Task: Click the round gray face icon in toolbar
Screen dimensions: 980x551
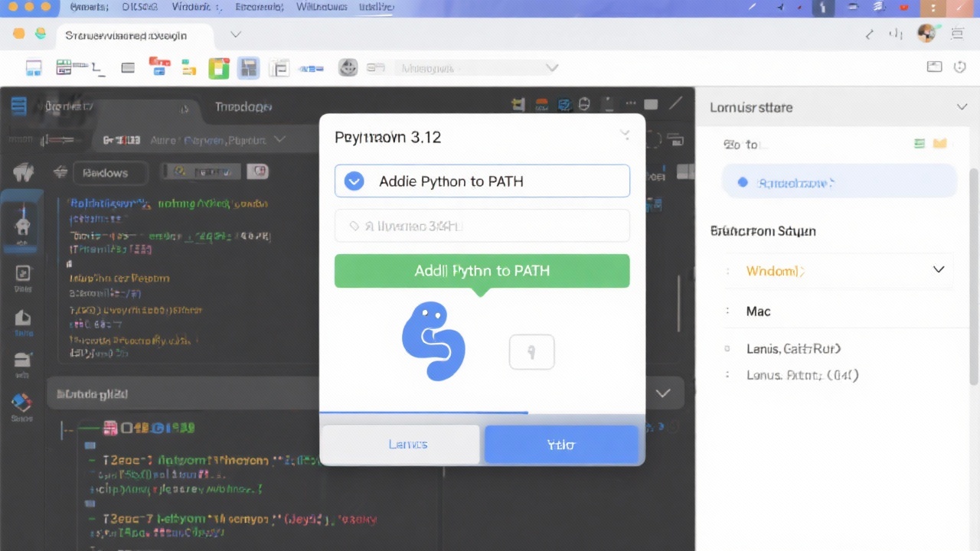Action: 348,68
